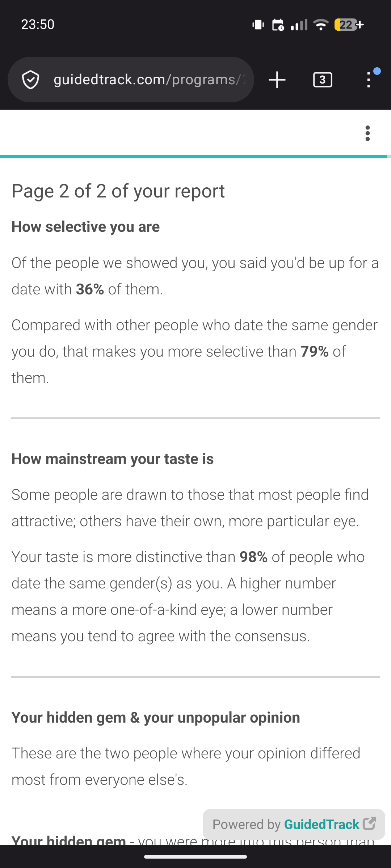Tap the 23:50 clock in status bar

tap(38, 25)
